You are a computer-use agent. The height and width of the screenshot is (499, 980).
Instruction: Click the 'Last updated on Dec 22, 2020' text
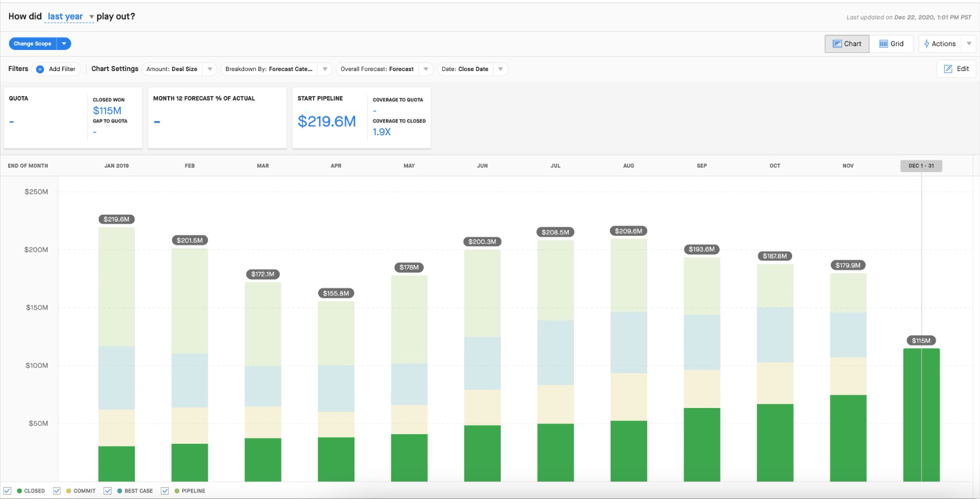pos(908,17)
